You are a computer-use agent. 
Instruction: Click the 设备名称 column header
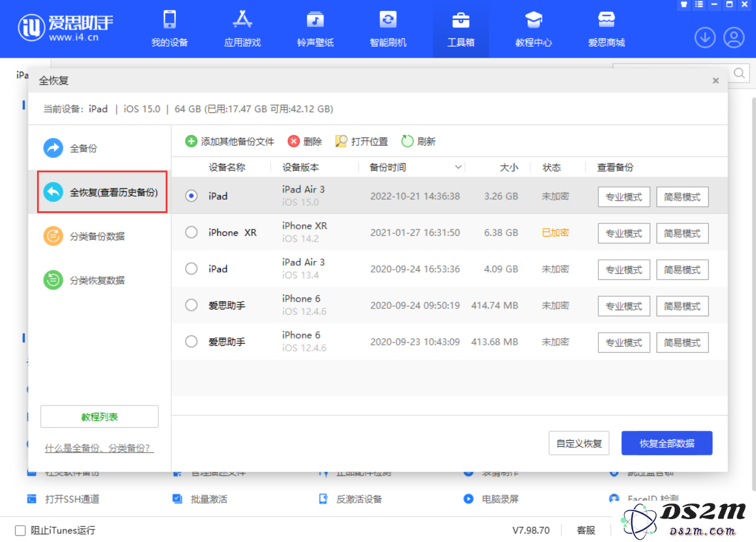click(x=227, y=168)
